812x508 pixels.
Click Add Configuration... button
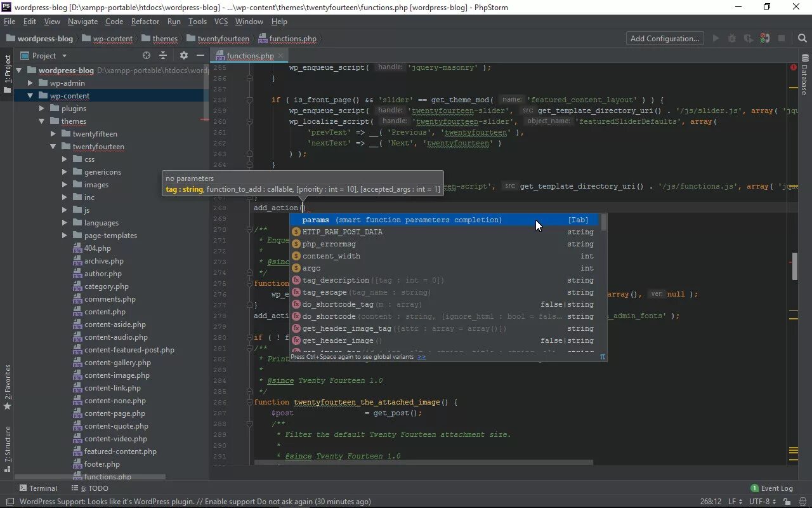tap(665, 38)
